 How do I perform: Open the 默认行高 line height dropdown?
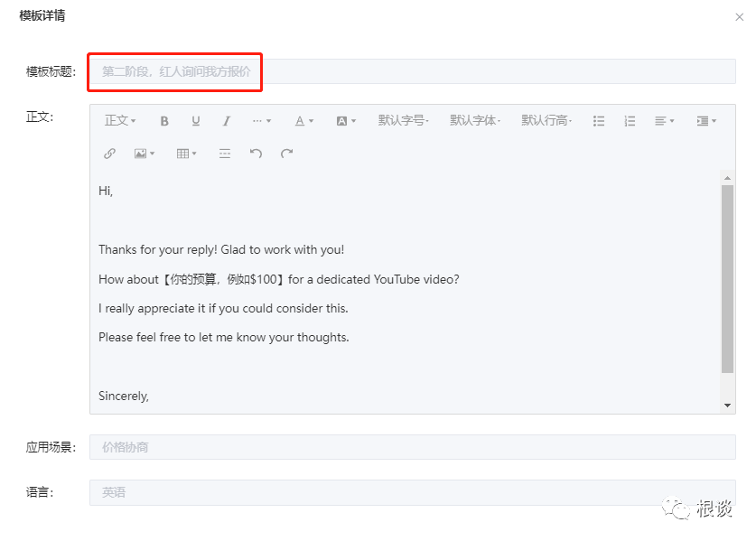546,120
